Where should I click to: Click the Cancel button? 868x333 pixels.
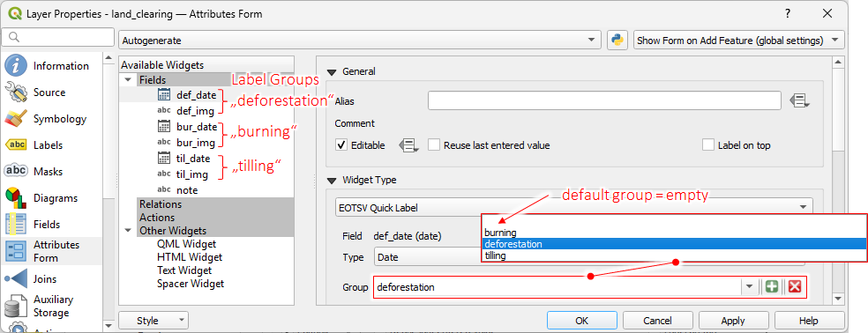pos(658,321)
